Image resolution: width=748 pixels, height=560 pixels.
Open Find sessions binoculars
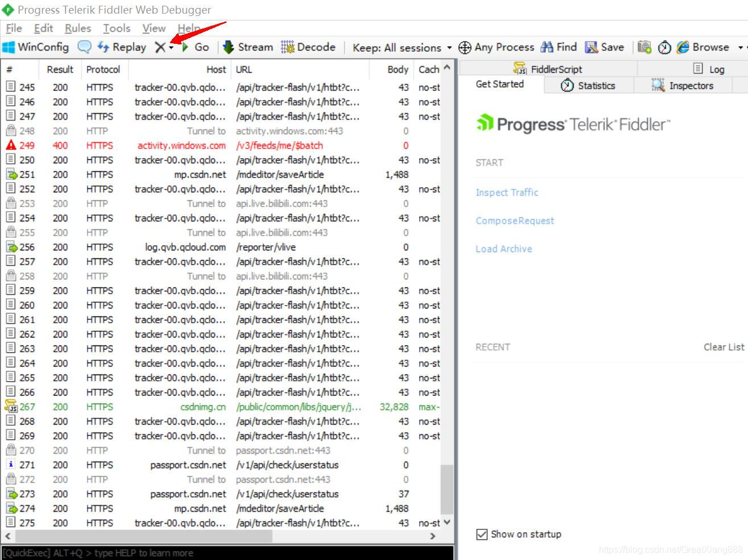[558, 47]
